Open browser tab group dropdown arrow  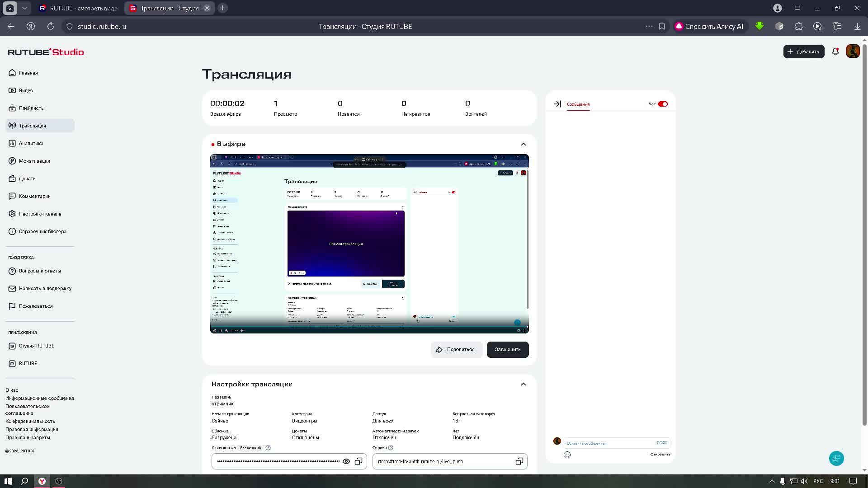(24, 8)
